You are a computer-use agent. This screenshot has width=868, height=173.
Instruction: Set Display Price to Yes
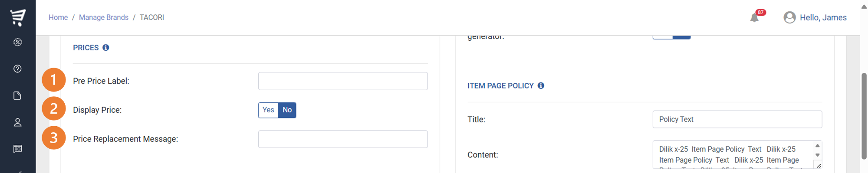268,110
